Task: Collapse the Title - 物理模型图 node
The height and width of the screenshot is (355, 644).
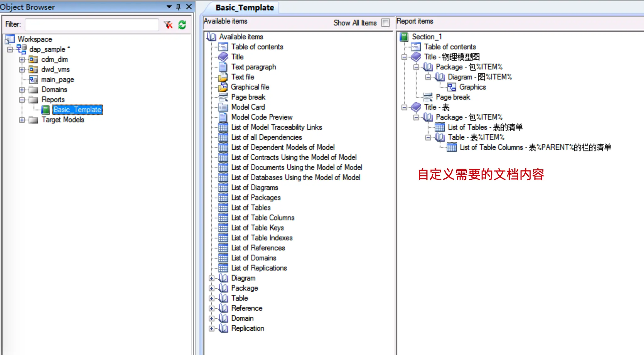Action: click(x=404, y=57)
